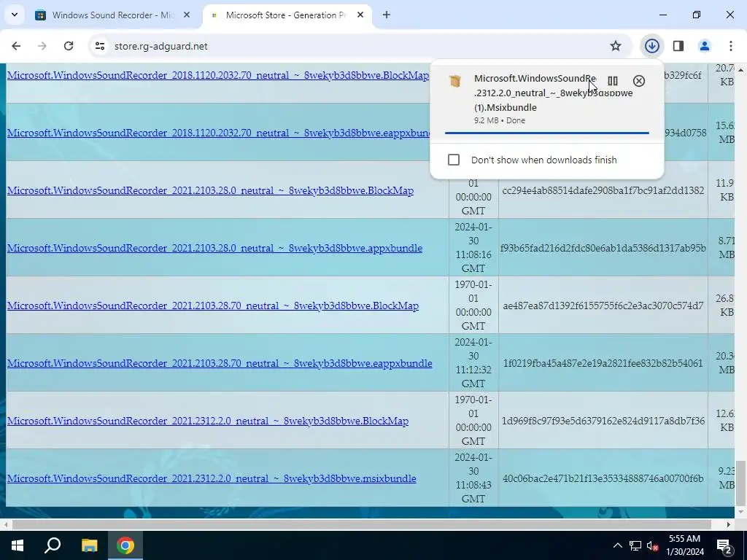Reload the current page
This screenshot has width=747, height=560.
[69, 46]
